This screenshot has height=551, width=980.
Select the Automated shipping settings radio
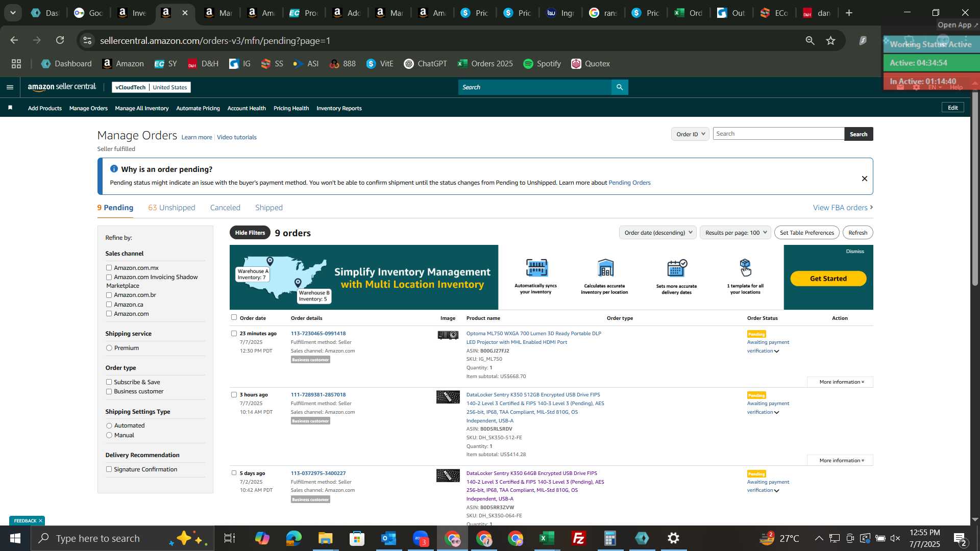pos(109,425)
